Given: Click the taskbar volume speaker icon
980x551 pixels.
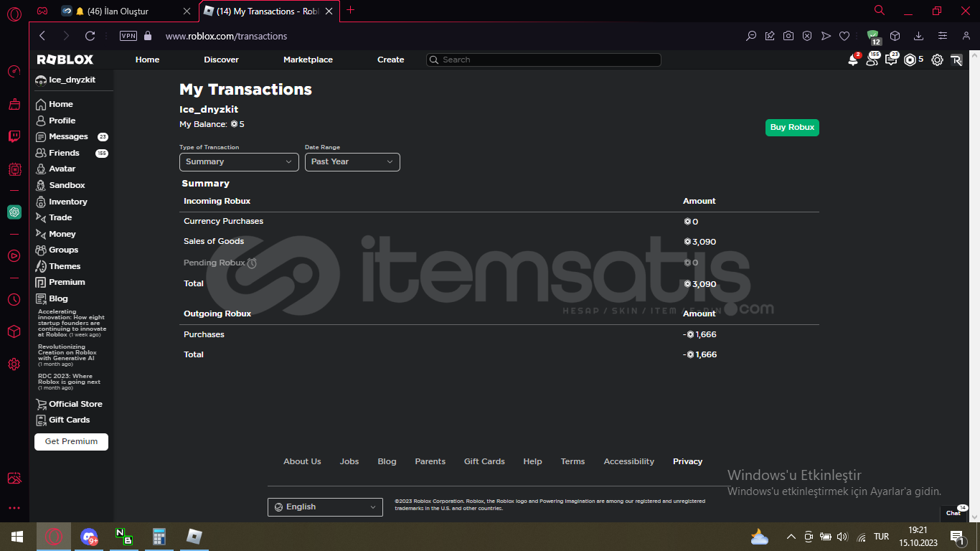Looking at the screenshot, I should pyautogui.click(x=842, y=537).
